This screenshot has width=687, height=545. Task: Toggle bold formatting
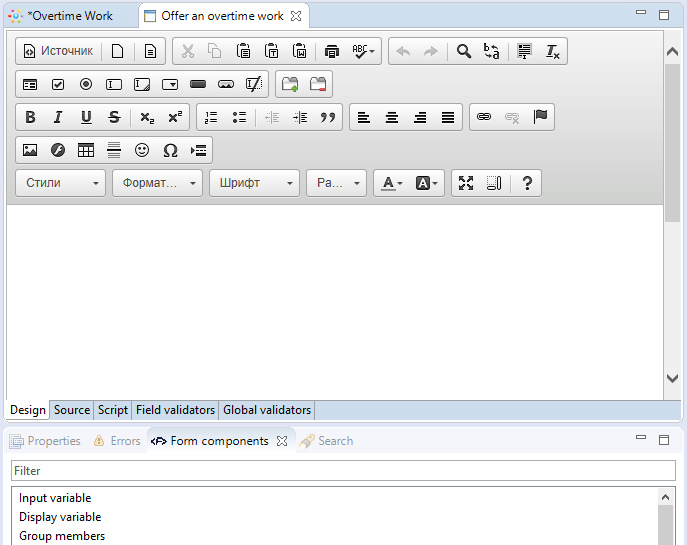coord(30,117)
